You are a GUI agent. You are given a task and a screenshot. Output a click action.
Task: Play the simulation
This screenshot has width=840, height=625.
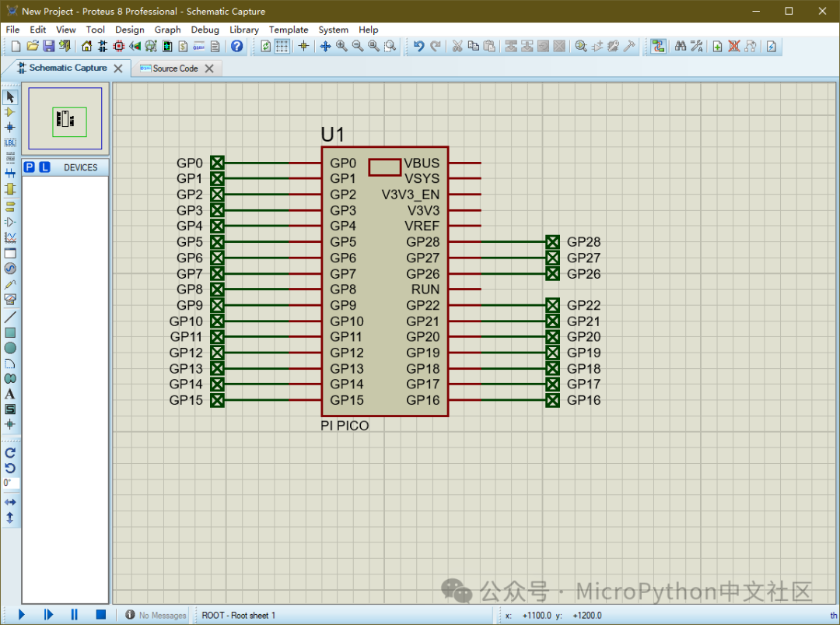(22, 614)
